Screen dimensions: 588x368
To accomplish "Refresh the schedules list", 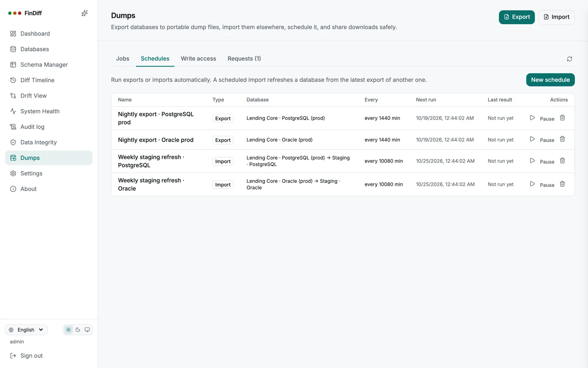I will pos(569,59).
